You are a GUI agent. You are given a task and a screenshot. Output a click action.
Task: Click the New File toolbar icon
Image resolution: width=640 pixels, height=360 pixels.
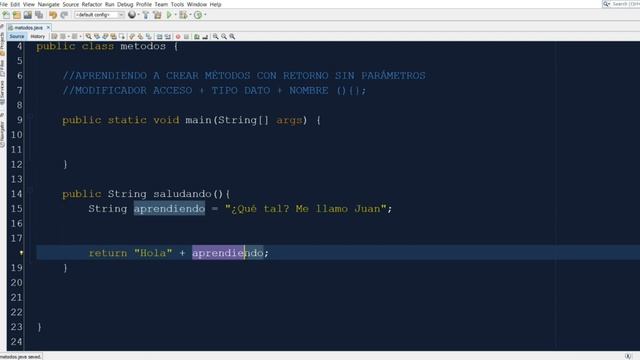click(x=6, y=15)
